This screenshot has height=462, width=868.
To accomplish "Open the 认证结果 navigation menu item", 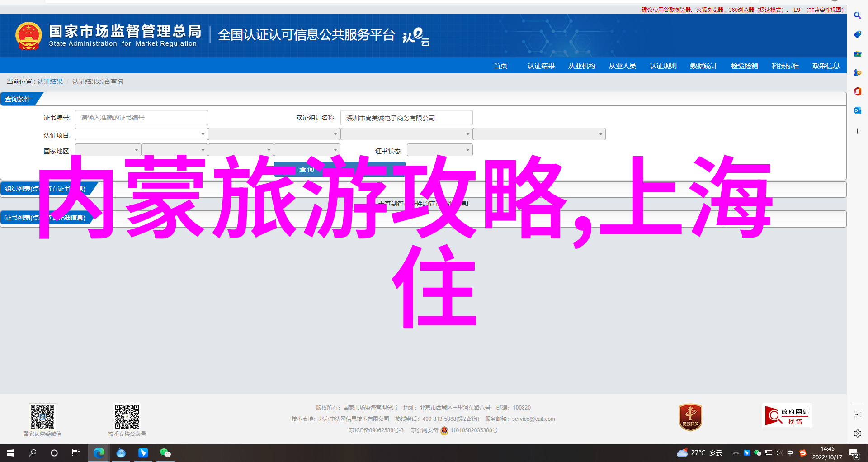I will coord(541,66).
